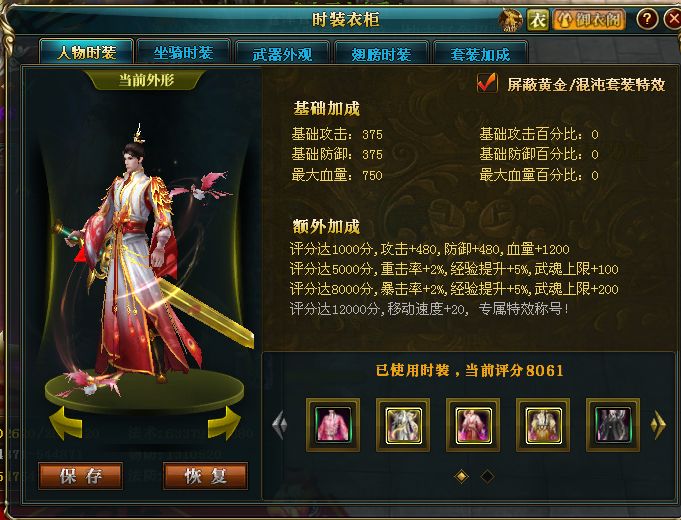Click the golden emblem icon in title bar

tap(511, 20)
